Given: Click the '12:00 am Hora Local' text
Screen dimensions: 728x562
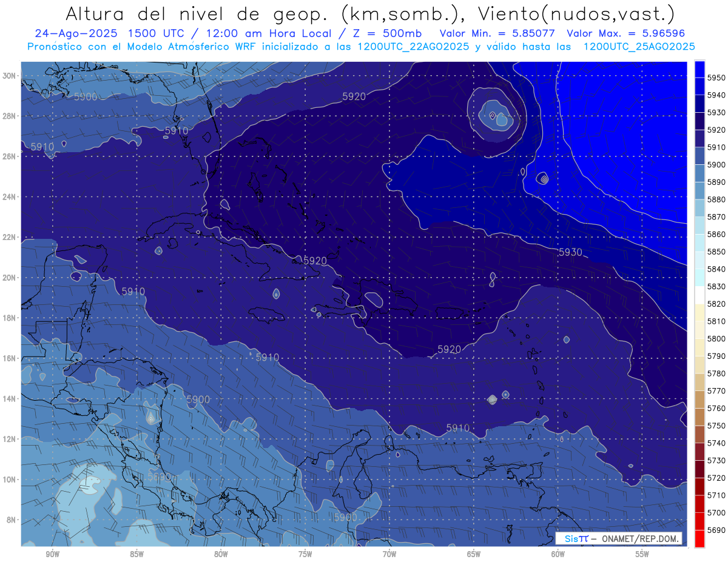Looking at the screenshot, I should point(269,34).
